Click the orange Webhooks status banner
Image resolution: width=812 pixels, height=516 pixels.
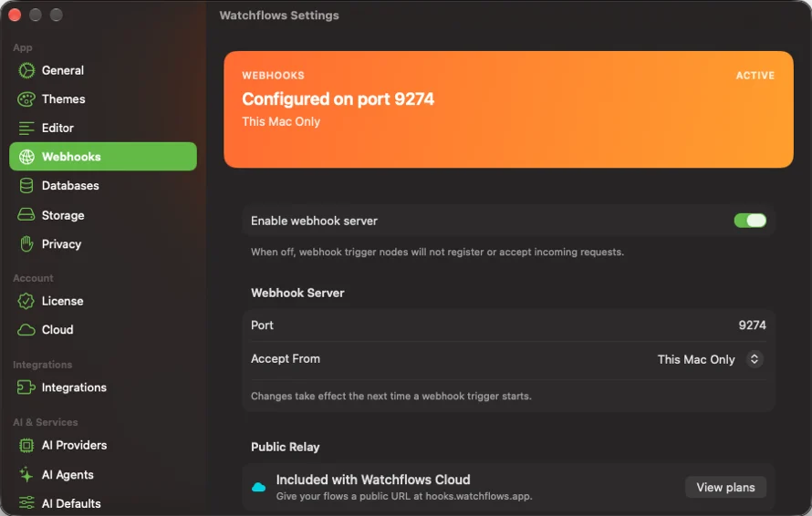508,109
